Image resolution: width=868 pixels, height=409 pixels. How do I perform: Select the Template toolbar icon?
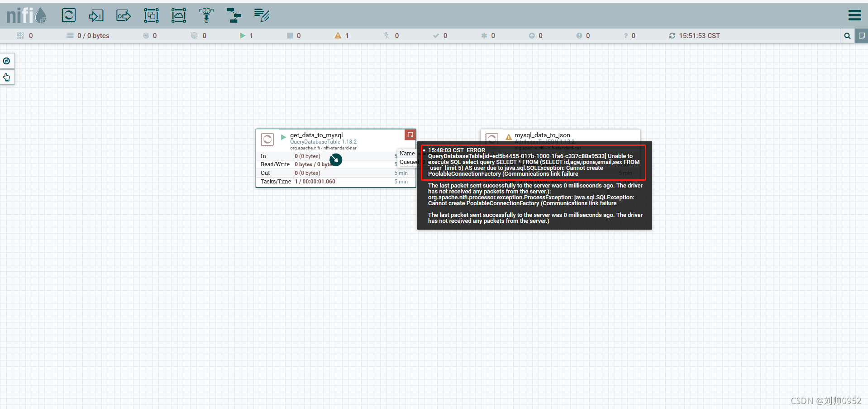click(234, 16)
